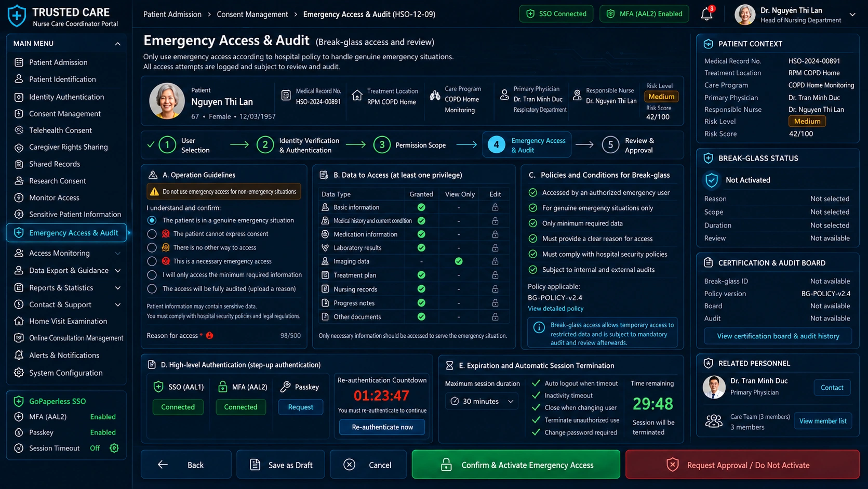868x489 pixels.
Task: Open the 30 minutes session duration dropdown
Action: [482, 401]
